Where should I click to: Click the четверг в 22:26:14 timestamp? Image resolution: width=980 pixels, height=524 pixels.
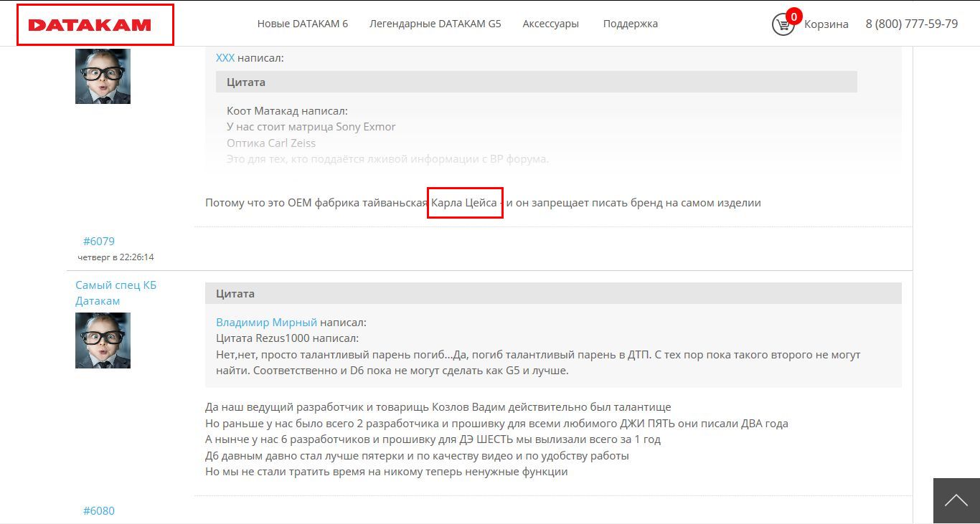pyautogui.click(x=116, y=257)
